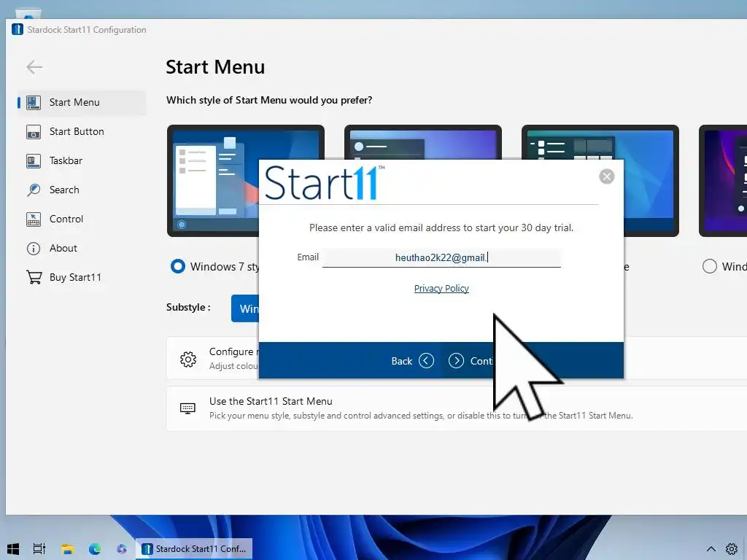
Task: Click the Continue right-arrow circle icon
Action: (456, 361)
